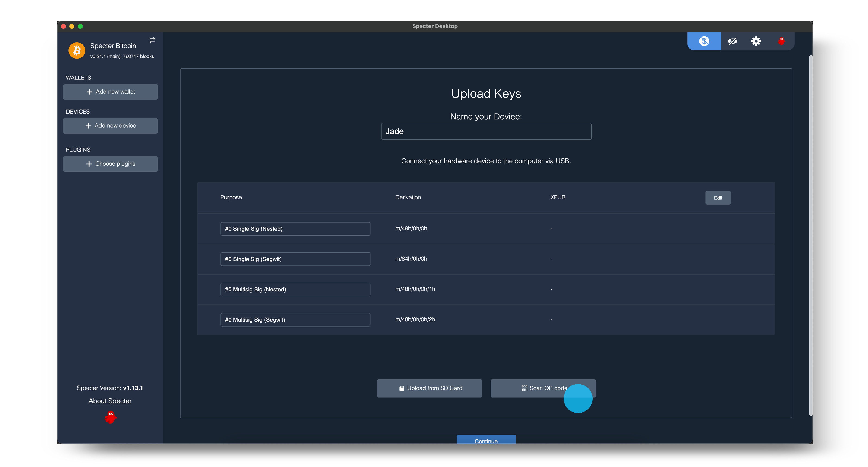Viewport: 868px width, 467px height.
Task: Add a new wallet
Action: pos(110,92)
